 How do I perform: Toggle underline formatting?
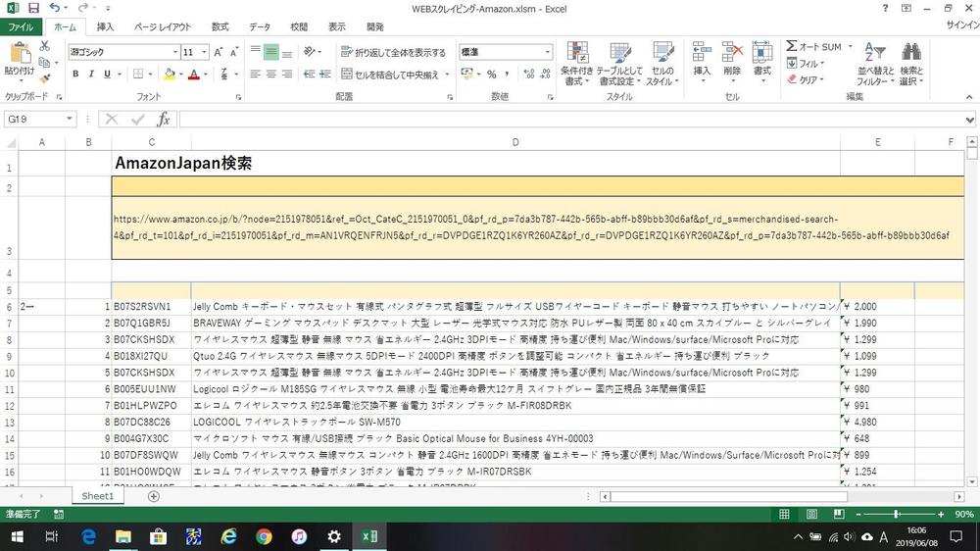[x=108, y=74]
